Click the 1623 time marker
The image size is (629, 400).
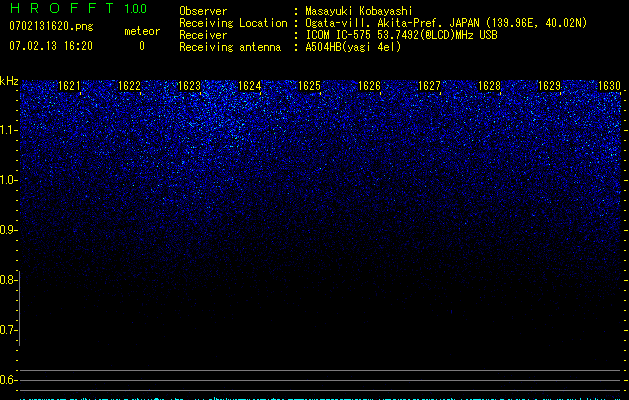[x=189, y=86]
